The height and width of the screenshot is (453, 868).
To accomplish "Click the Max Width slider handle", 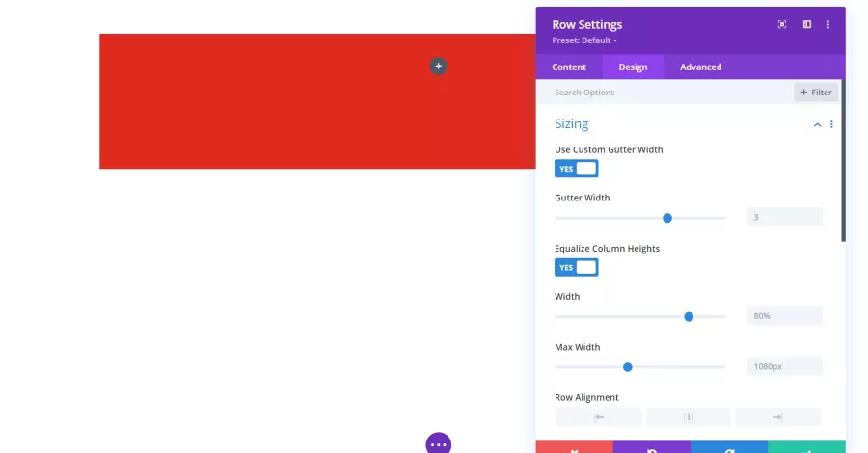I will [627, 367].
